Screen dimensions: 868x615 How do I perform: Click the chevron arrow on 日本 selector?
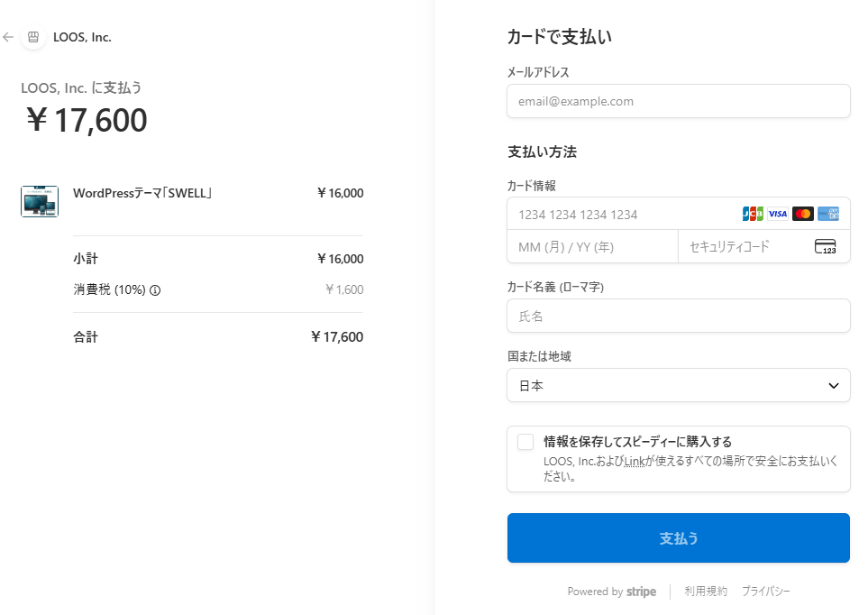click(833, 385)
